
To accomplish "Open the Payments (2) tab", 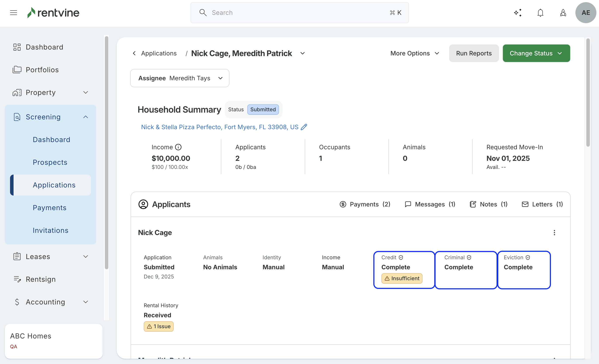I will point(365,204).
